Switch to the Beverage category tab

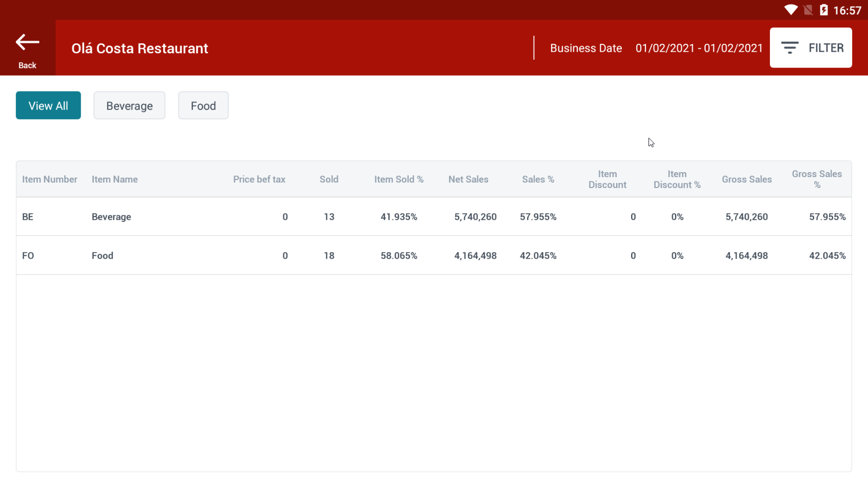pyautogui.click(x=129, y=105)
